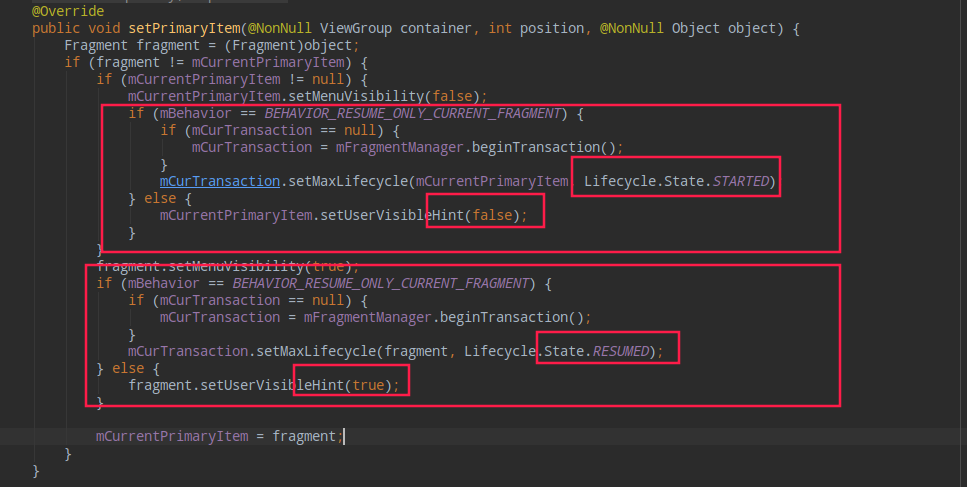Click the Lifecycle.State.RESUMED constant
967x487 pixels.
[557, 351]
